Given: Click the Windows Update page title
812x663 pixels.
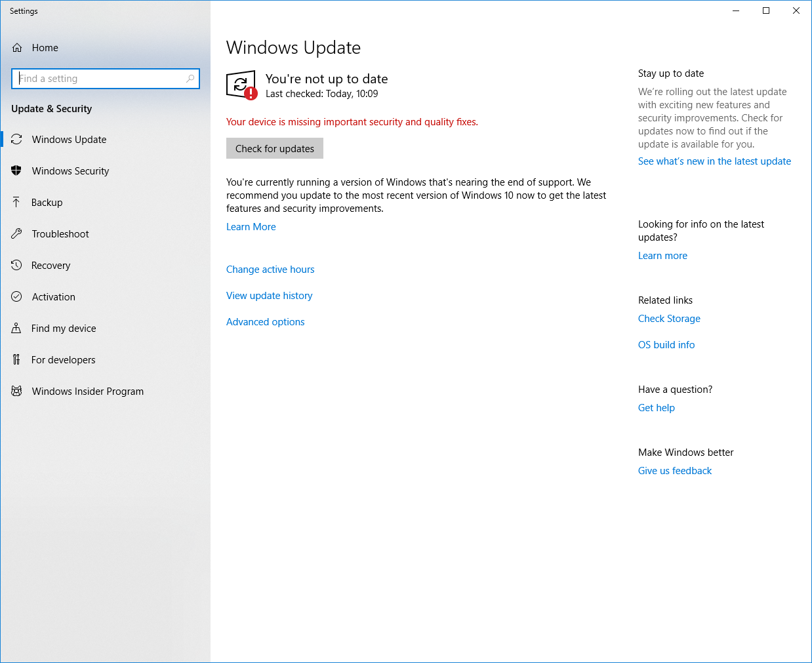Looking at the screenshot, I should (x=293, y=48).
